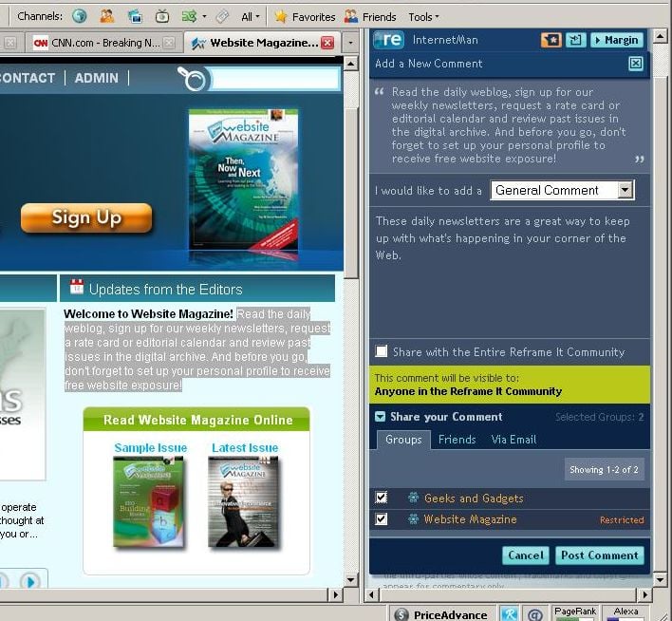Open the Geeks and Gadgets group name
This screenshot has height=621, width=672.
tap(474, 498)
